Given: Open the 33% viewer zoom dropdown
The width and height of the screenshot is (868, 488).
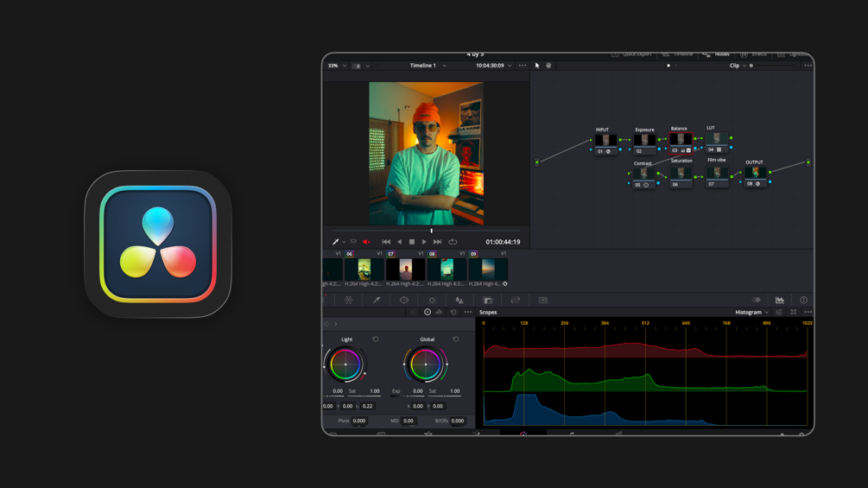Looking at the screenshot, I should [x=337, y=66].
